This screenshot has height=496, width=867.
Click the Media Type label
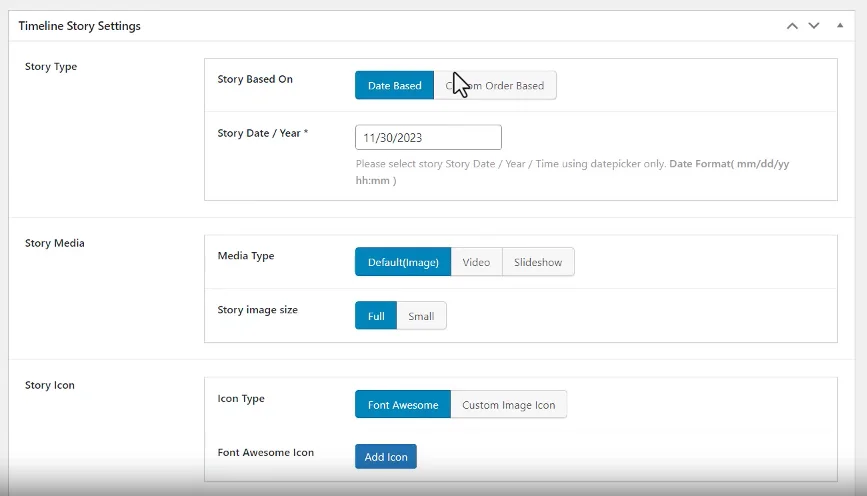(245, 256)
